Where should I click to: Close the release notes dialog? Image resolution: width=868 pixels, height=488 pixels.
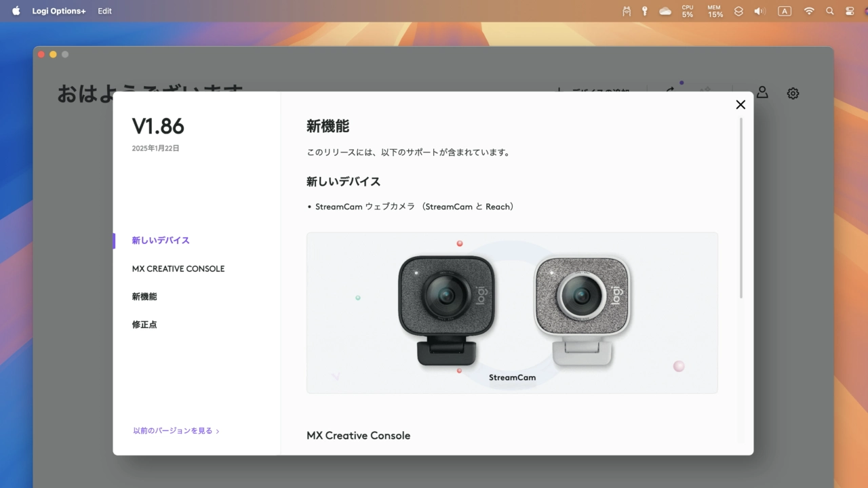coord(741,104)
